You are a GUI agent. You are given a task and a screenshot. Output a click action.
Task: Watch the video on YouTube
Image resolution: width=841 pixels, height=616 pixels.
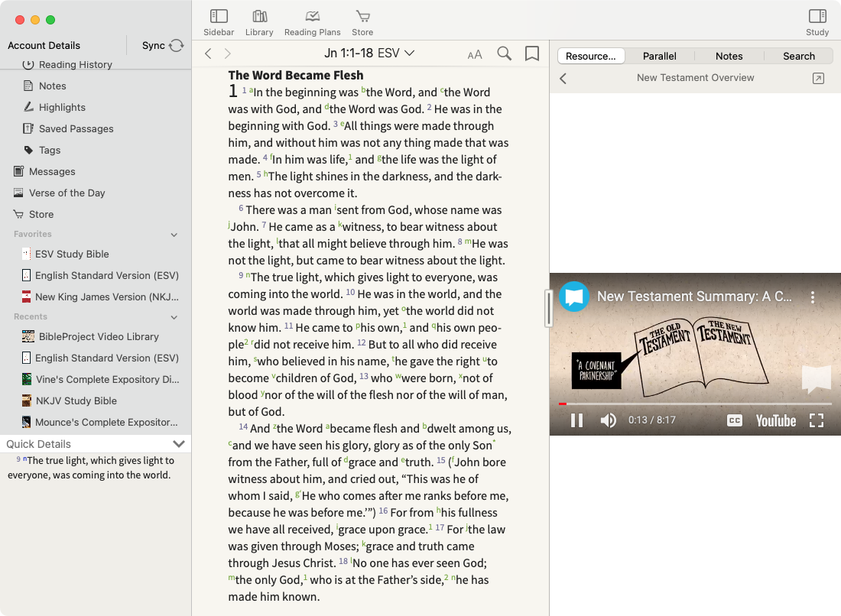(775, 421)
